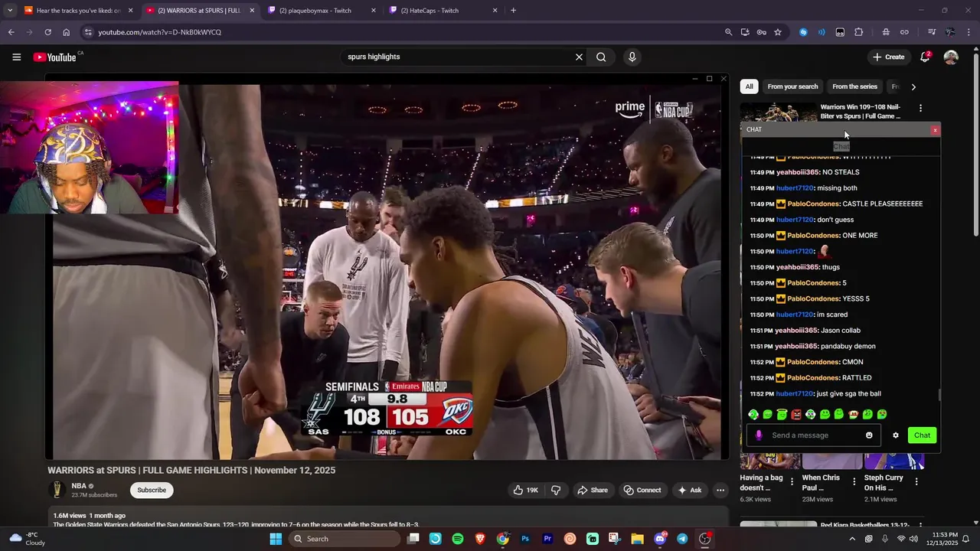
Task: Click the Windows taskbar search box
Action: tap(344, 539)
